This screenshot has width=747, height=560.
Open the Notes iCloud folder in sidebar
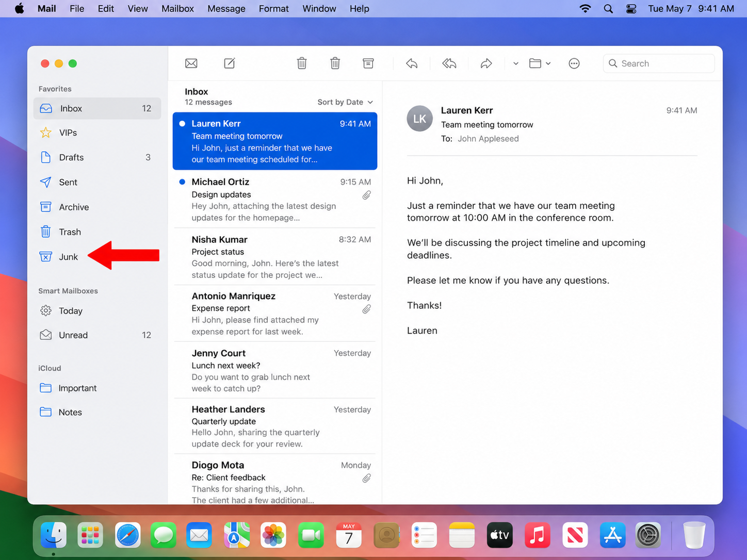point(97,413)
